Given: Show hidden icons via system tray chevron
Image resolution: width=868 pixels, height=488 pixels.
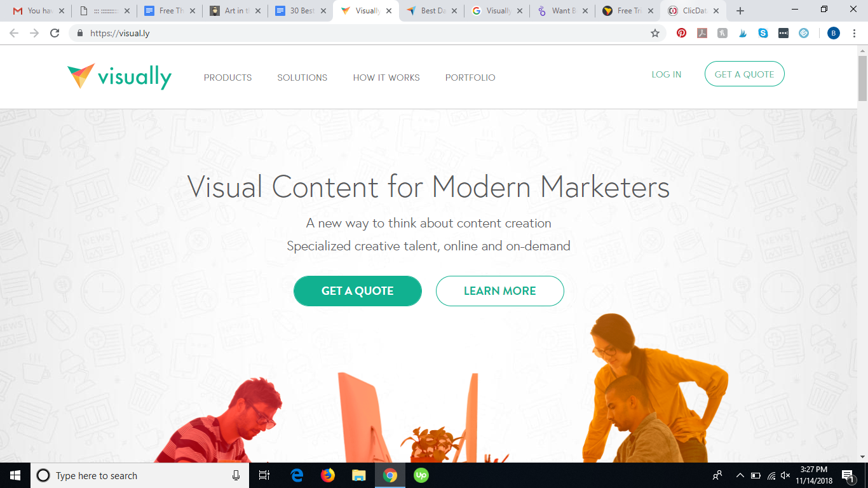Looking at the screenshot, I should click(740, 475).
